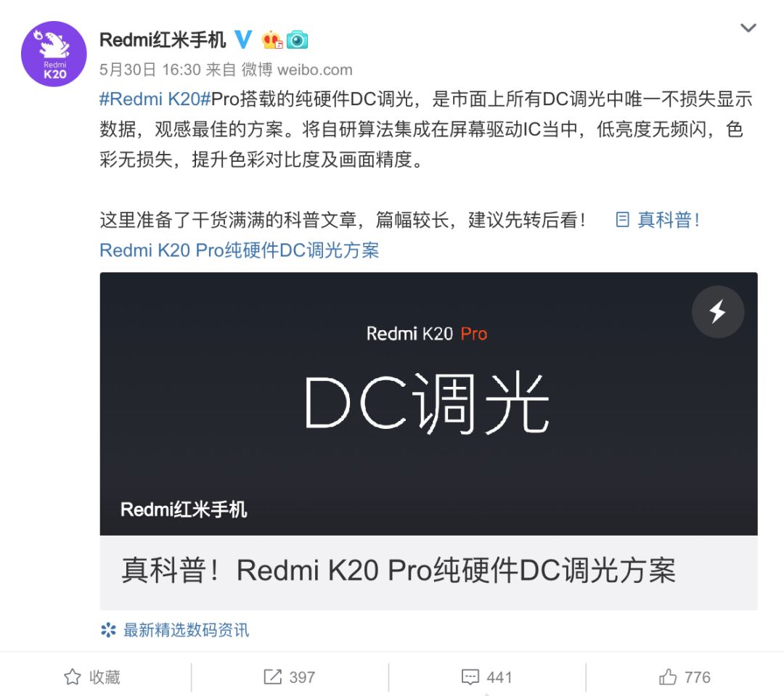Click the Redmi红米手机 account name
The image size is (784, 696).
coord(163,39)
